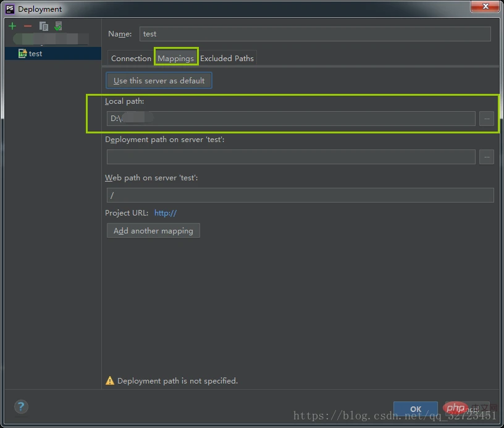Click into the Name text field

coord(315,34)
